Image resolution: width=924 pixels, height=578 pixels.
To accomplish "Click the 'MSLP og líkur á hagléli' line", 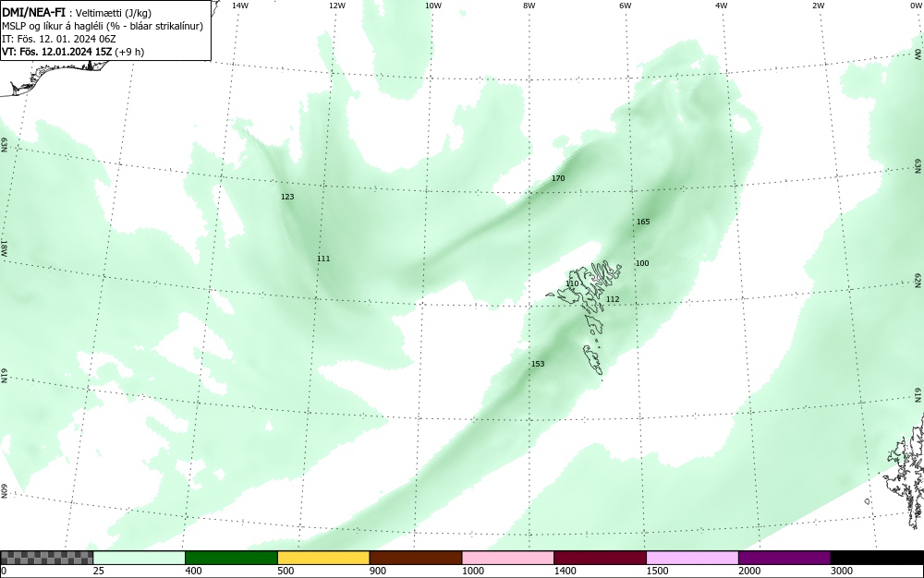I will point(103,27).
